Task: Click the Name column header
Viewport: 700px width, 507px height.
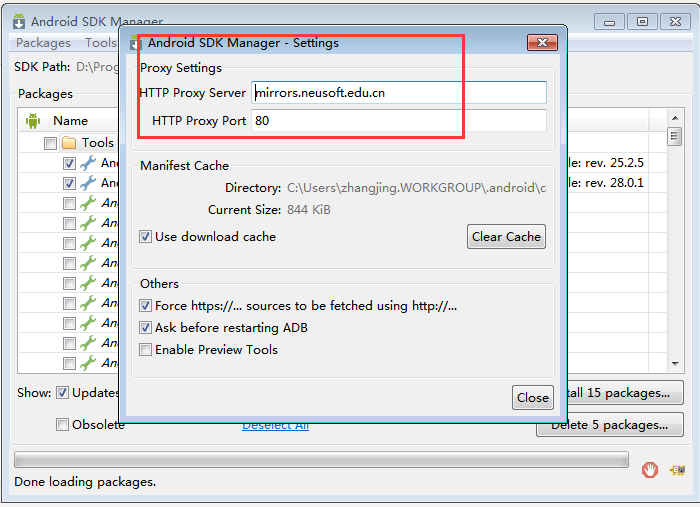Action: [x=71, y=121]
